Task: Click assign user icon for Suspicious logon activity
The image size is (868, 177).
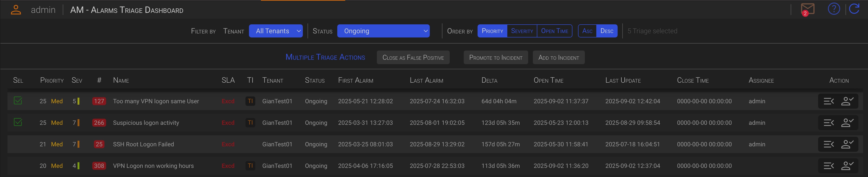Action: [x=847, y=123]
